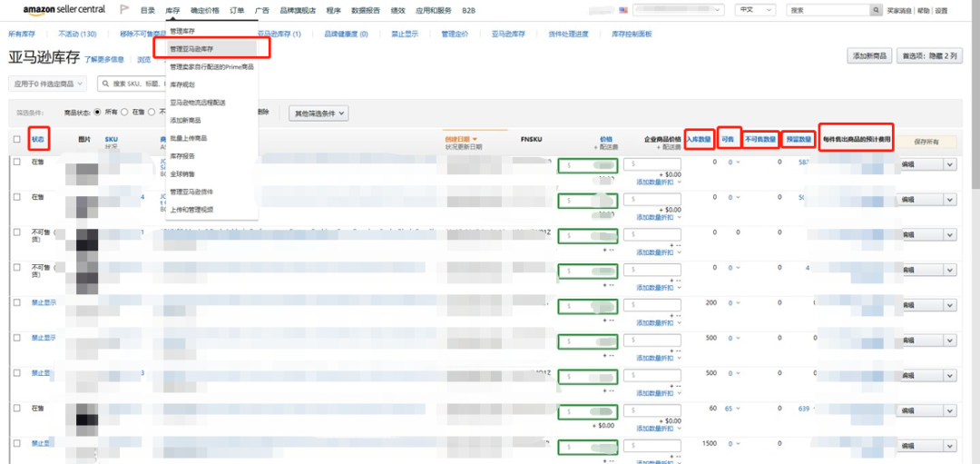The image size is (980, 464).
Task: Open the 目录 menu
Action: pyautogui.click(x=148, y=11)
